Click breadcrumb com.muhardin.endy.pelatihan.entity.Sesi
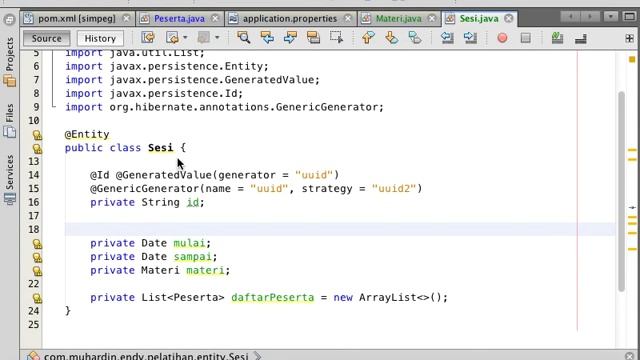Viewport: 640px width, 360px height. tap(146, 356)
